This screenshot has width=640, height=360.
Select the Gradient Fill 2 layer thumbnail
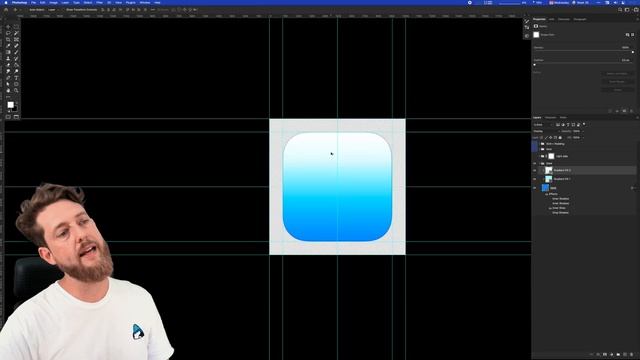[549, 170]
